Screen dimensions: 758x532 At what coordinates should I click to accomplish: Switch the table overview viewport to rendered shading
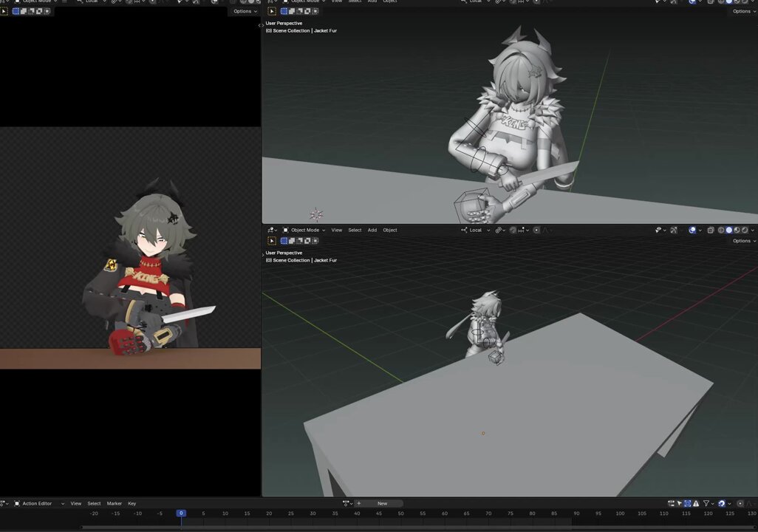[744, 231]
